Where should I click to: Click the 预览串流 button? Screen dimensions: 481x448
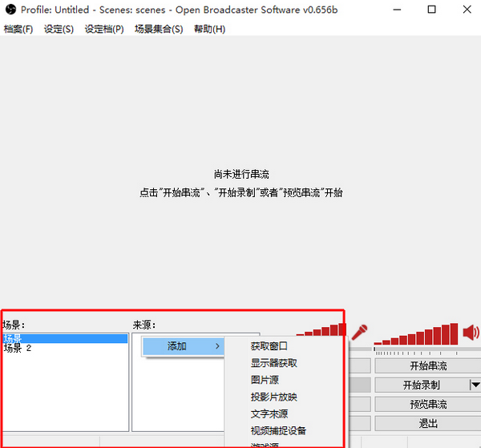428,405
